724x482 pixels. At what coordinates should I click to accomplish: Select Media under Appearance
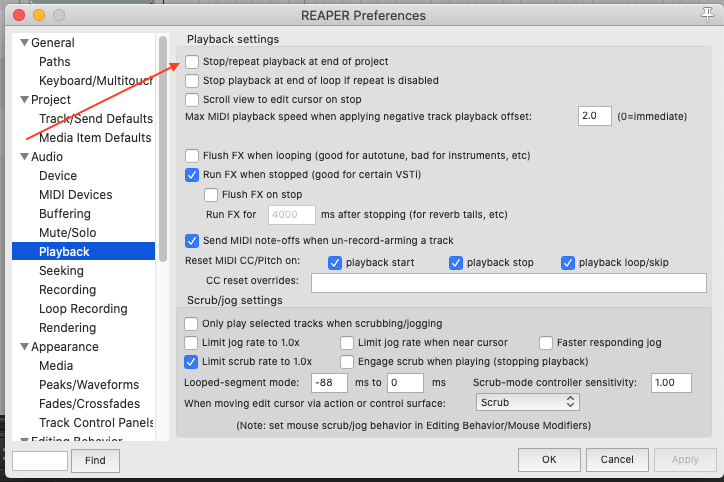pos(56,366)
